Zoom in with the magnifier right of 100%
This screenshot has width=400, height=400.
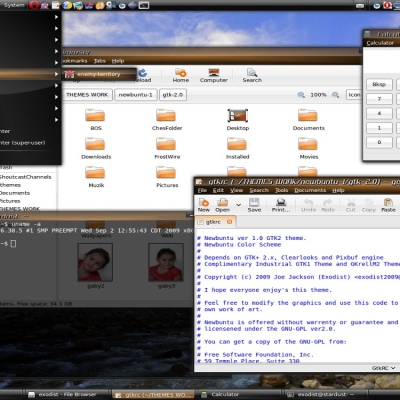336,95
